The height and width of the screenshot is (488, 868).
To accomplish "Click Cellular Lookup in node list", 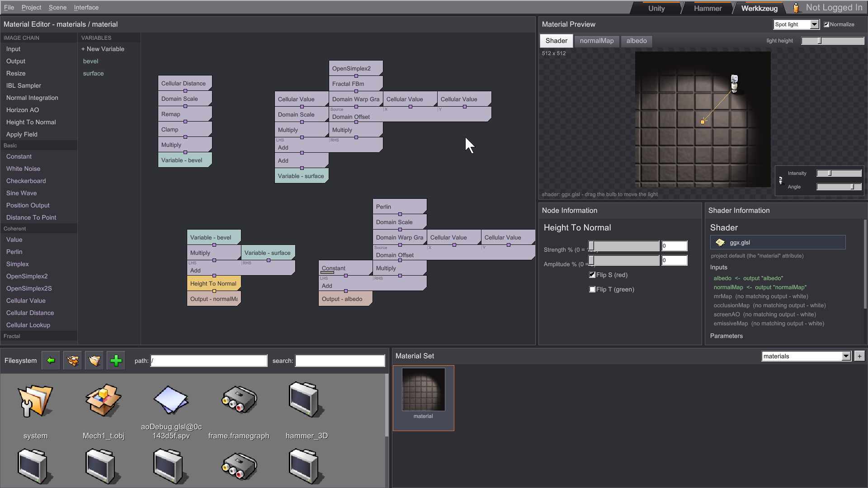I will pyautogui.click(x=28, y=325).
